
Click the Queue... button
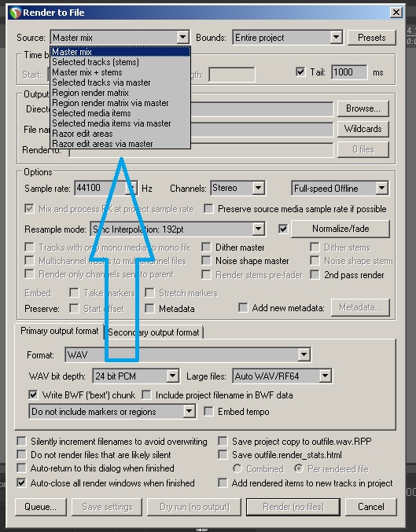click(41, 507)
